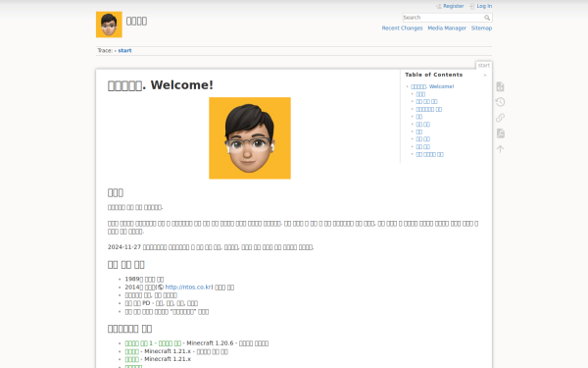Export page to PDF icon
Viewport: 588px width, 368px height.
coord(500,133)
